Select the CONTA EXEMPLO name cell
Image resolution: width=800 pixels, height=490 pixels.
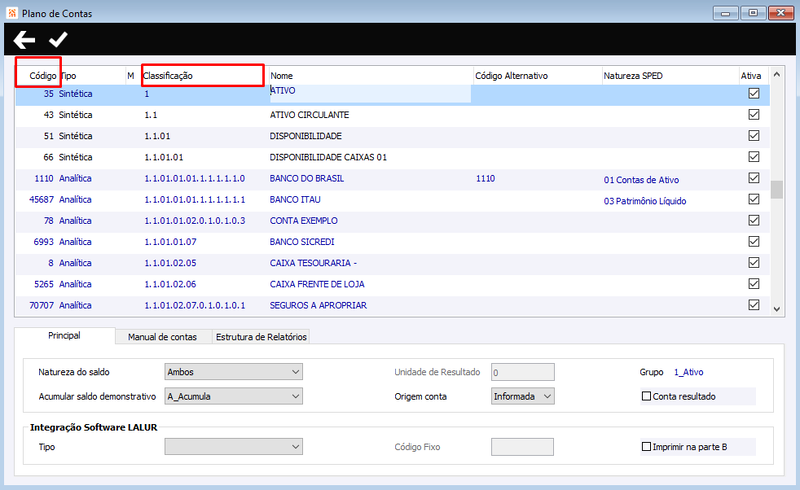click(x=304, y=220)
